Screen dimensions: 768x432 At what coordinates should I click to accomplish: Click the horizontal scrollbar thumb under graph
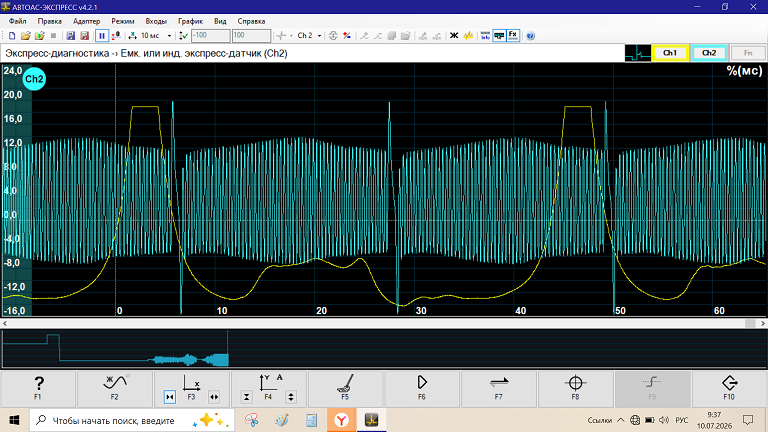750,323
